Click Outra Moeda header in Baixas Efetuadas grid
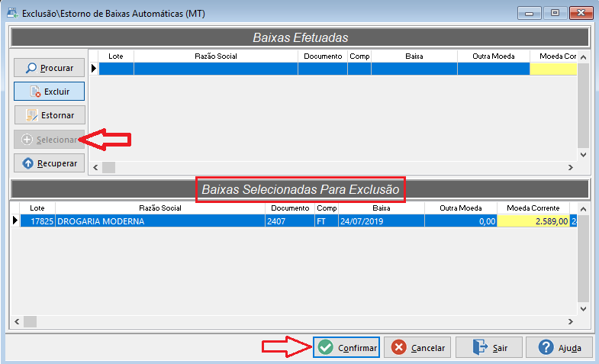This screenshot has height=364, width=599. [x=494, y=56]
